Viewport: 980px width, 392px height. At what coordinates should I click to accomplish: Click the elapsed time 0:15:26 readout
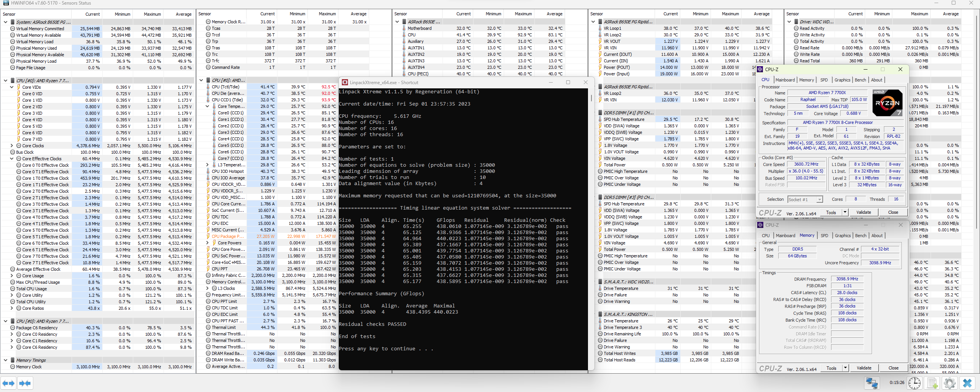[897, 382]
